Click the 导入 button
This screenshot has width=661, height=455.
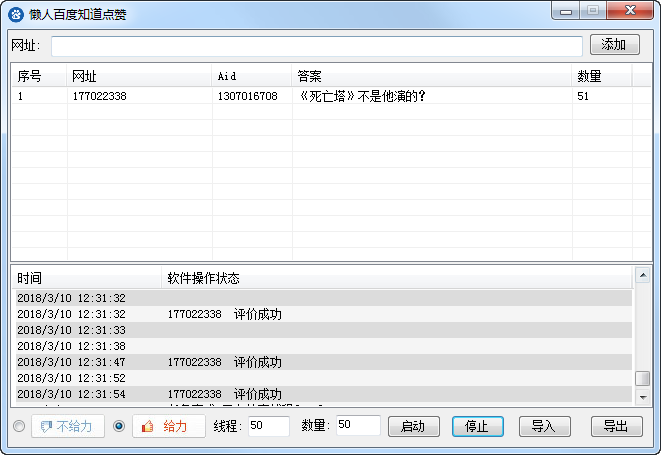(545, 426)
